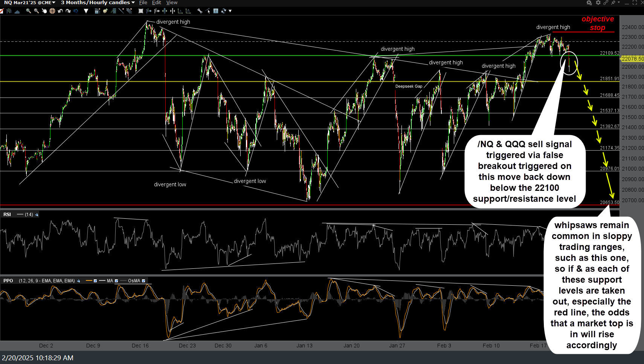Click the refresh chart icon
This screenshot has width=644, height=364.
[x=224, y=11]
